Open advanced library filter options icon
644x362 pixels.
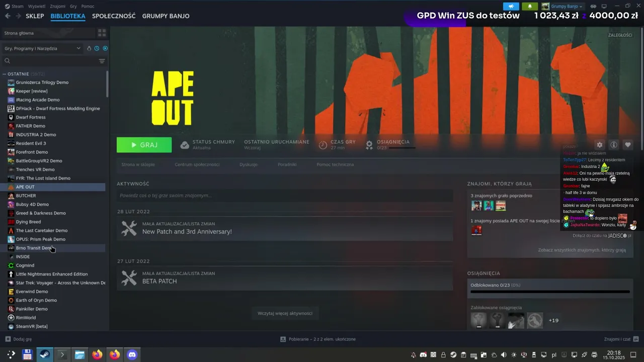[102, 61]
